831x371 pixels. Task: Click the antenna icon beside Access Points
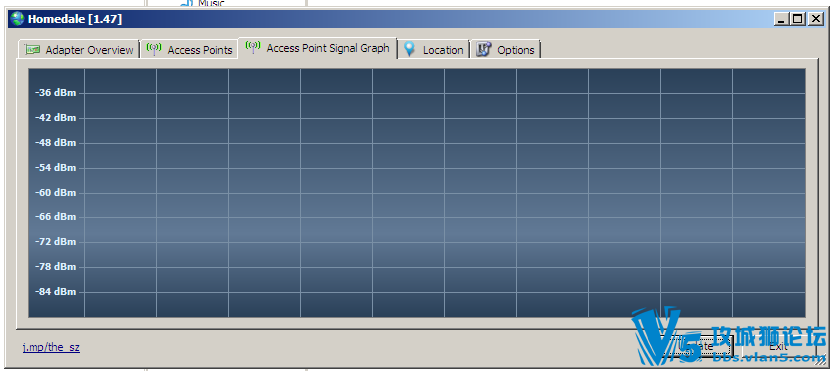click(x=154, y=49)
